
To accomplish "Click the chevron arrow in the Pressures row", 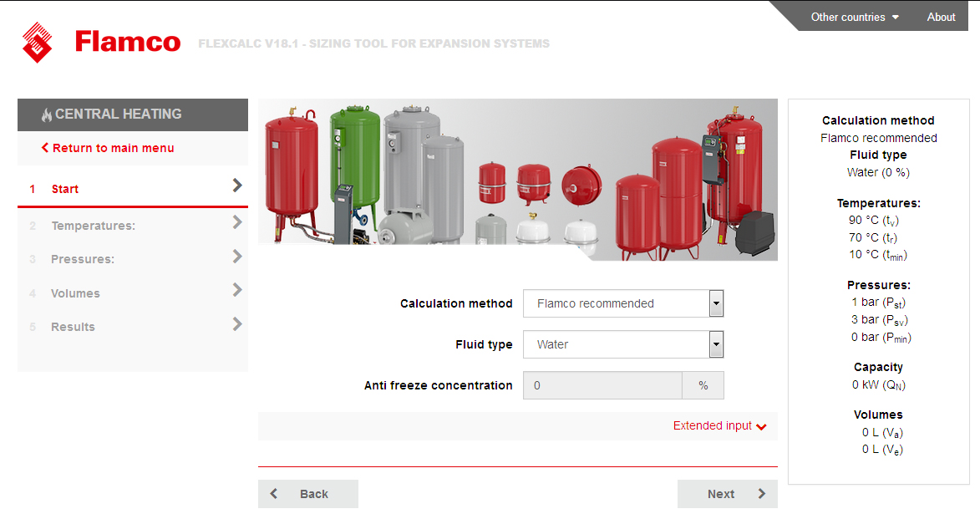I will point(237,257).
